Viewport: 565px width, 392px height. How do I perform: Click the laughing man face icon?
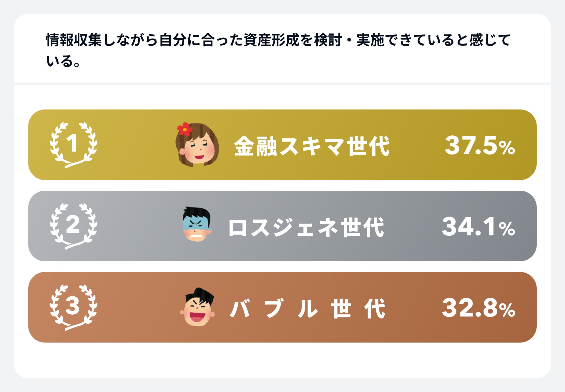click(x=197, y=307)
